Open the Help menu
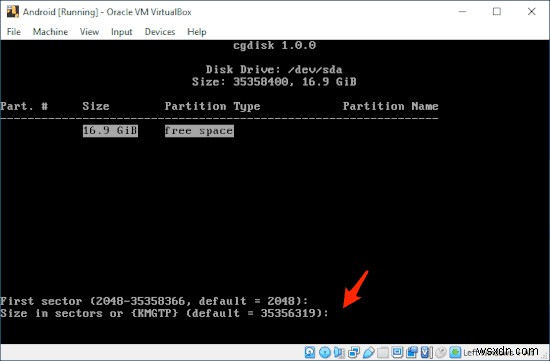 (x=196, y=32)
